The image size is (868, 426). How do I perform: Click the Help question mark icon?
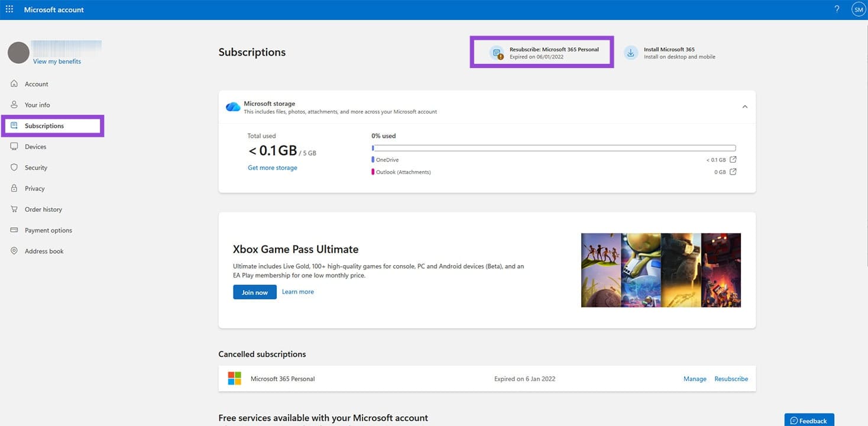[x=836, y=9]
